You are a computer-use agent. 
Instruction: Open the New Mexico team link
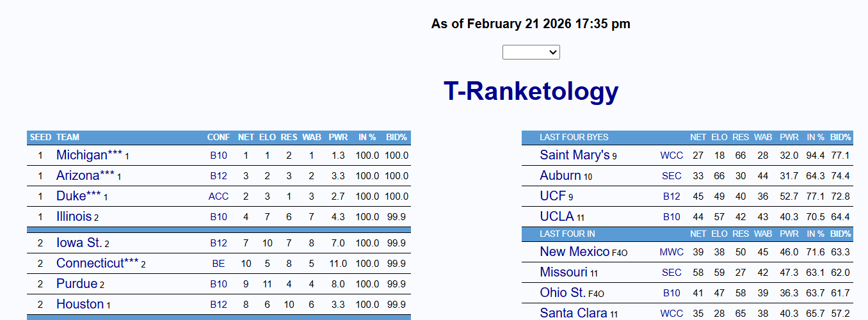coord(575,252)
